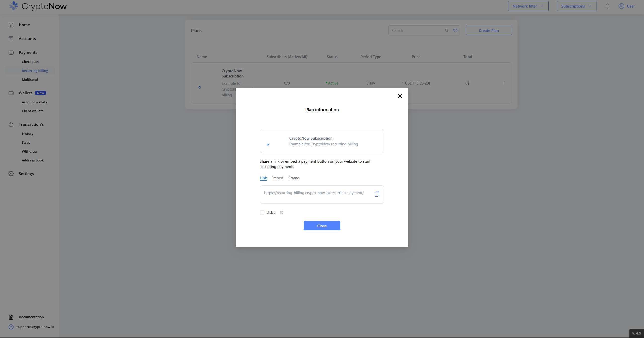Click CryptoNow Subscription title in dialog
The width and height of the screenshot is (644, 338).
coord(311,138)
